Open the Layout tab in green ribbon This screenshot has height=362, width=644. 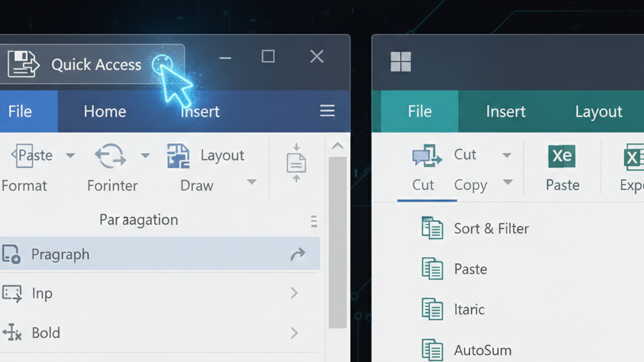coord(598,111)
